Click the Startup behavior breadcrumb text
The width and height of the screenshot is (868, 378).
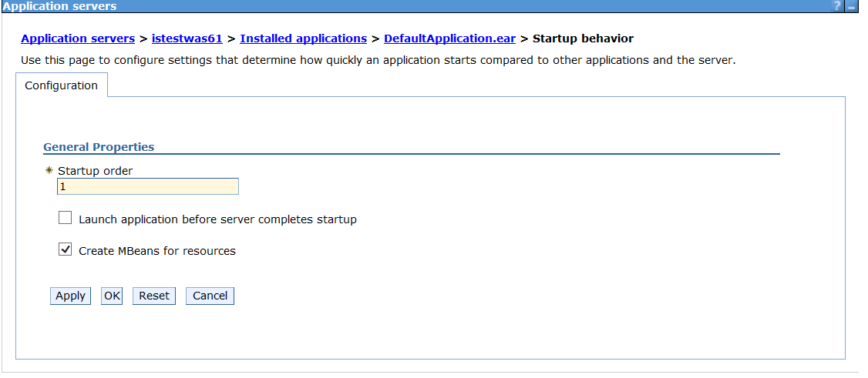[x=583, y=38]
